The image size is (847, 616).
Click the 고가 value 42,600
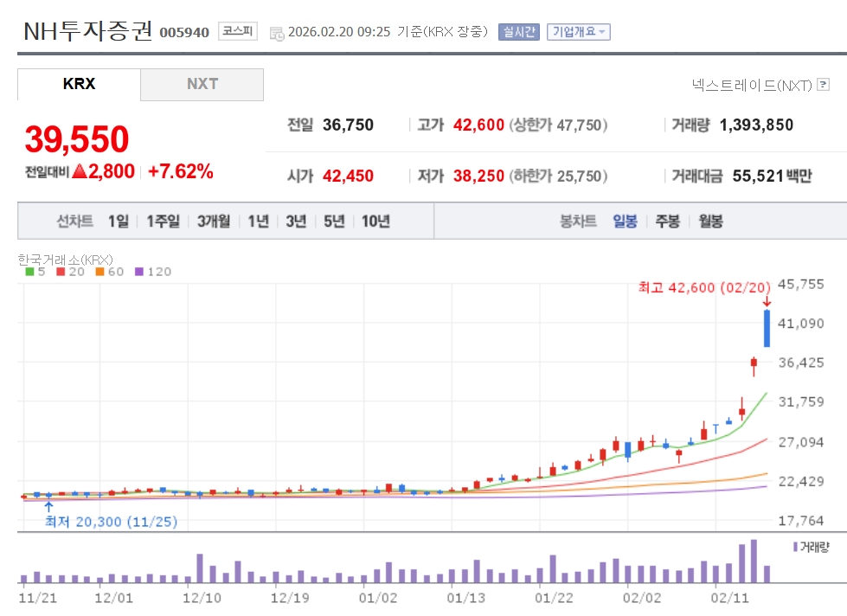tap(478, 125)
